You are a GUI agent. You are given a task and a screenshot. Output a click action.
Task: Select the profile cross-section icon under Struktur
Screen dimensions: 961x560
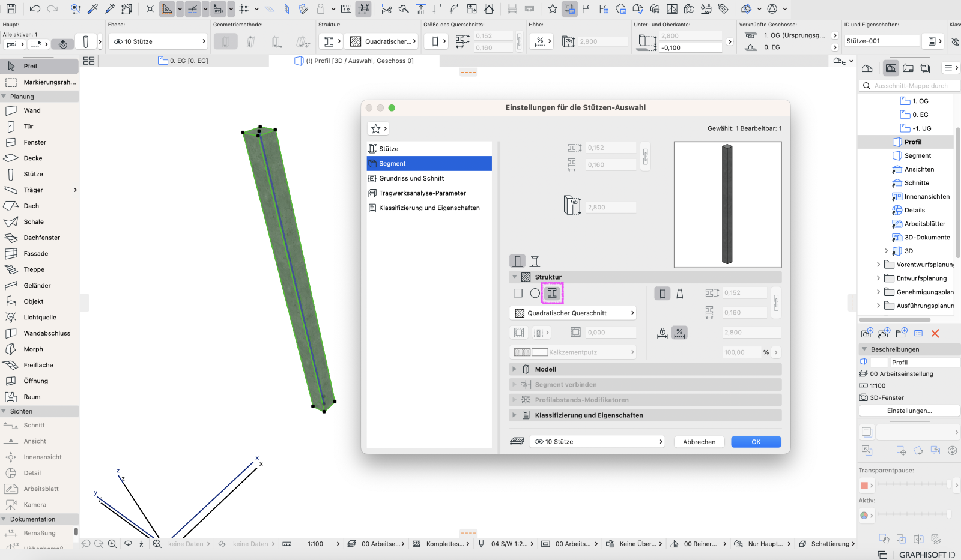click(552, 293)
